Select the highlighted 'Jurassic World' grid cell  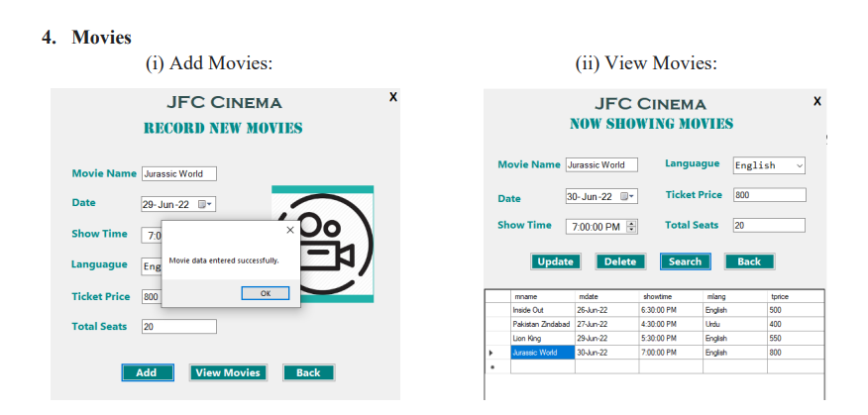click(543, 353)
